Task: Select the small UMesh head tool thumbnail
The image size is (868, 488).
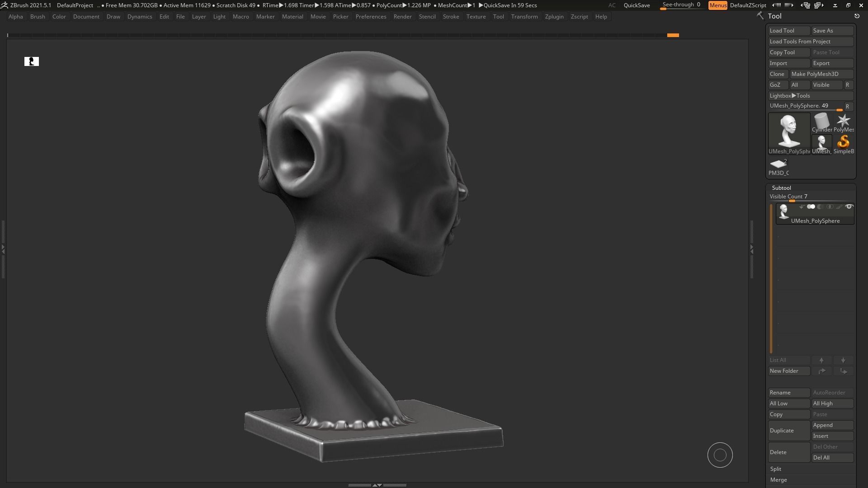Action: (x=822, y=144)
